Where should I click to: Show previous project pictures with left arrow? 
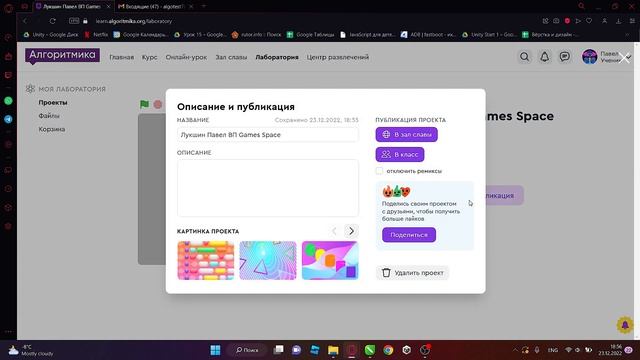coord(334,231)
